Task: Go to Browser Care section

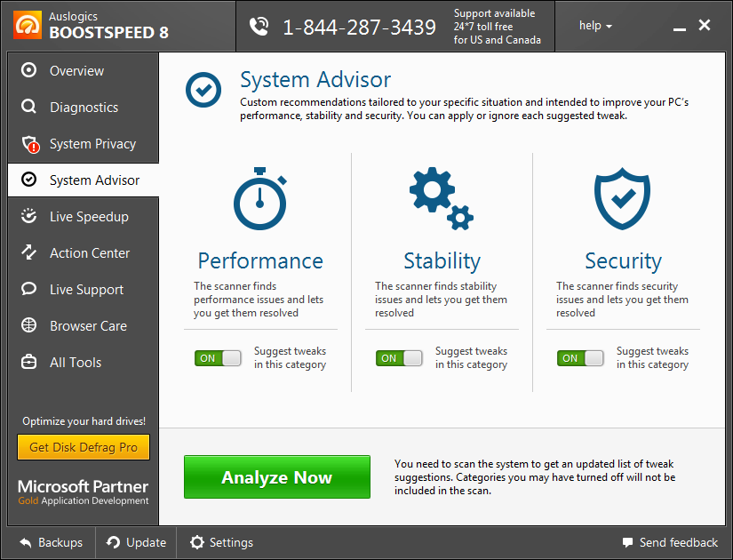Action: pos(84,326)
